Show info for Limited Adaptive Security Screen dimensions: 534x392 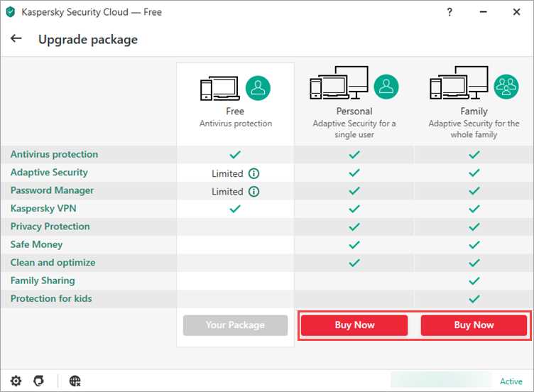(254, 173)
